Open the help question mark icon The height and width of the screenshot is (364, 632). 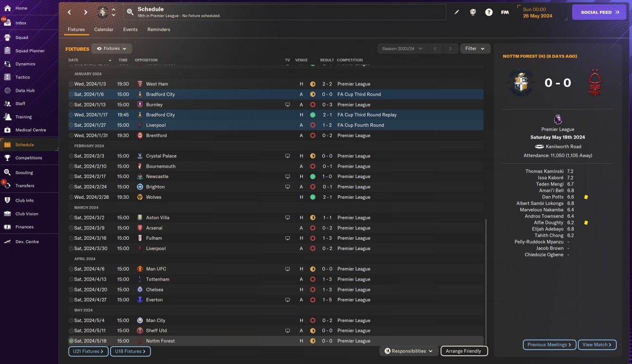[489, 12]
